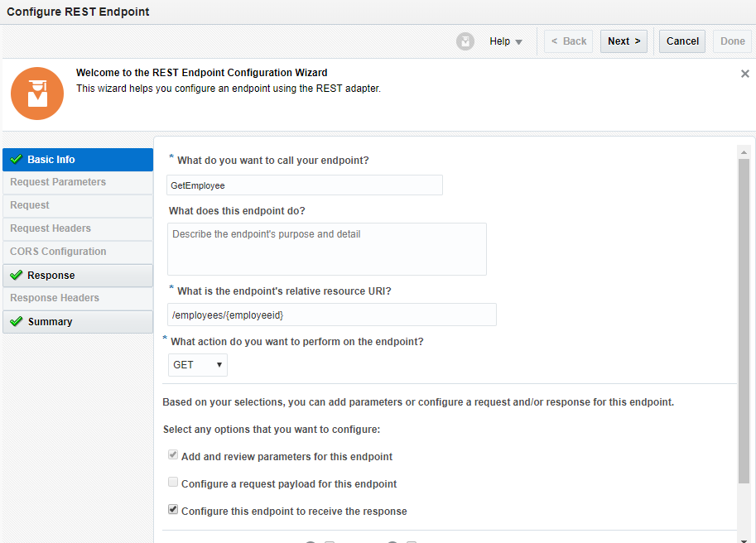The width and height of the screenshot is (756, 543).
Task: Open the Response Headers step
Action: [55, 298]
